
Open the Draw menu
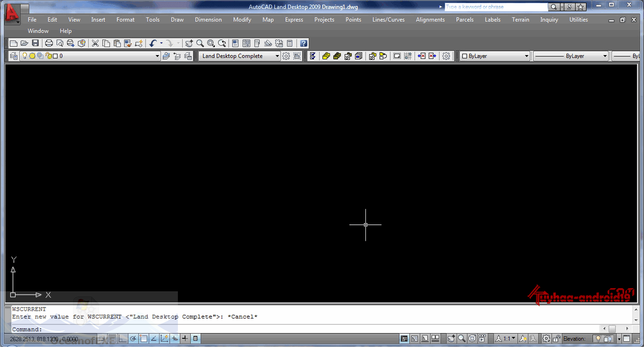pos(177,20)
